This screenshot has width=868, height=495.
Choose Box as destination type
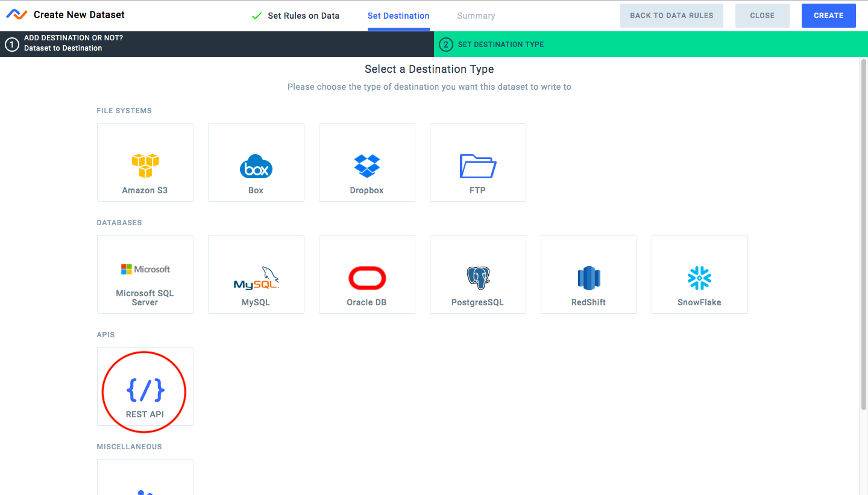click(256, 163)
